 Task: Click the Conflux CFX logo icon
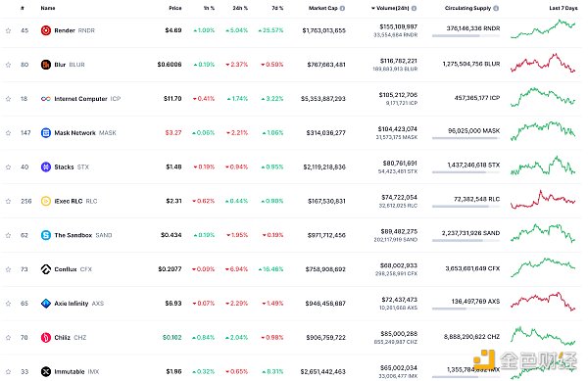46,269
